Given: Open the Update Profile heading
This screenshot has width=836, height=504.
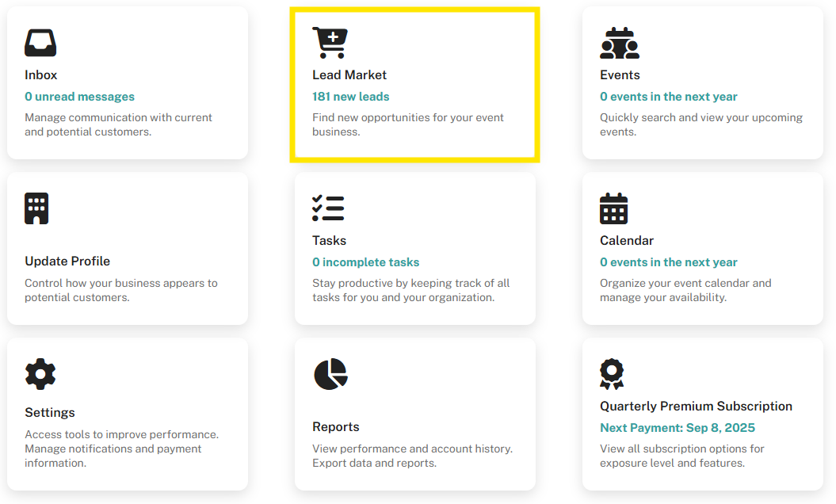Looking at the screenshot, I should point(67,262).
